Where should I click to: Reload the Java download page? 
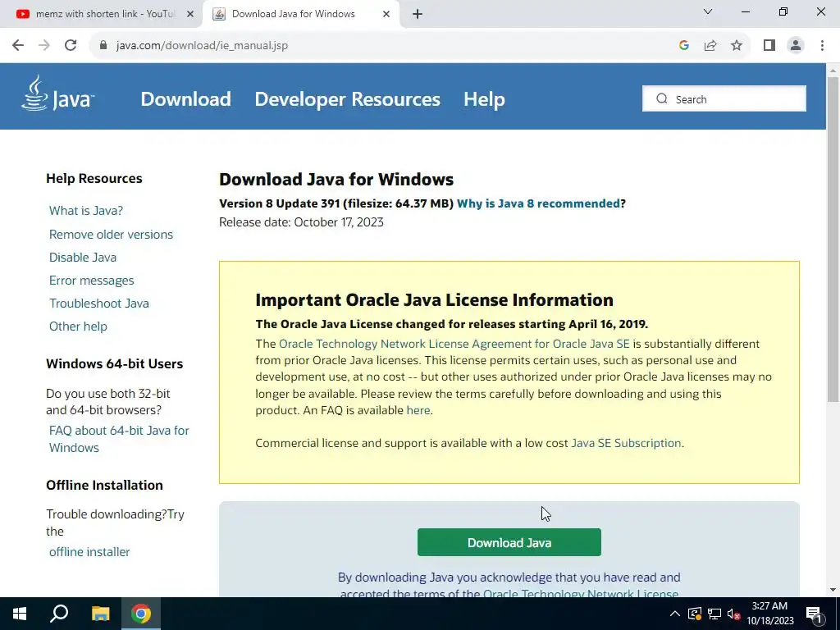(x=71, y=46)
